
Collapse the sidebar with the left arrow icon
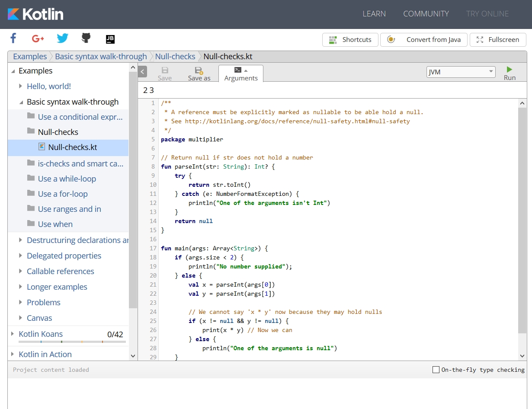(143, 72)
